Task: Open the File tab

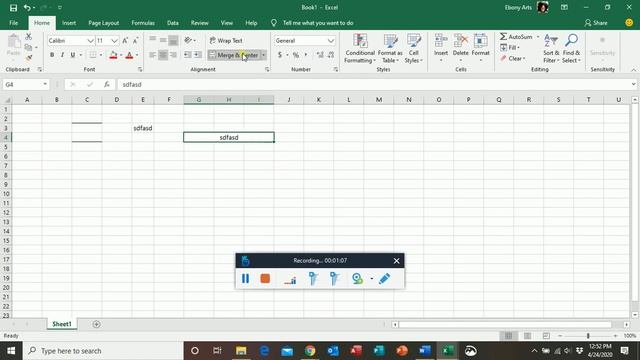Action: 13,23
